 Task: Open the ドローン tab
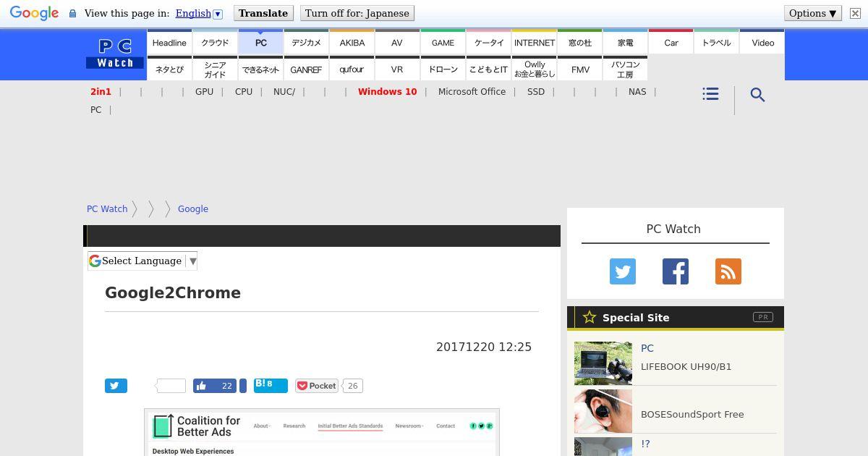click(443, 69)
